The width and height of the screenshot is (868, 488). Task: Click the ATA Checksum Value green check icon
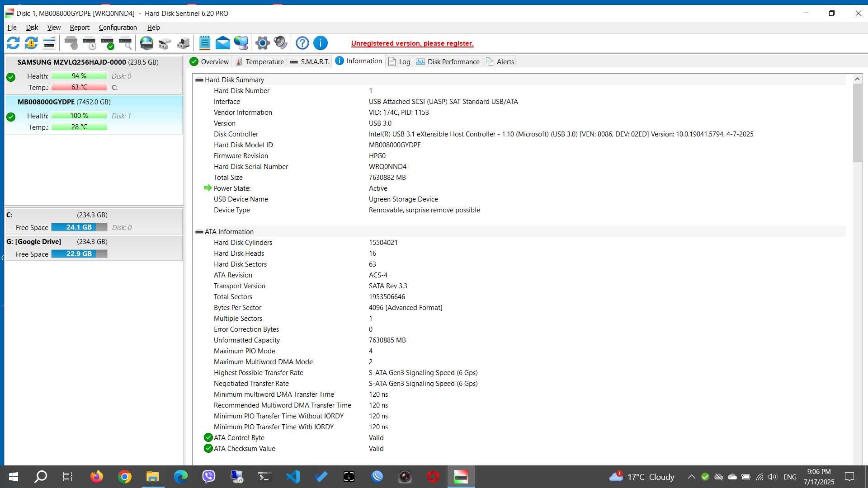coord(208,448)
